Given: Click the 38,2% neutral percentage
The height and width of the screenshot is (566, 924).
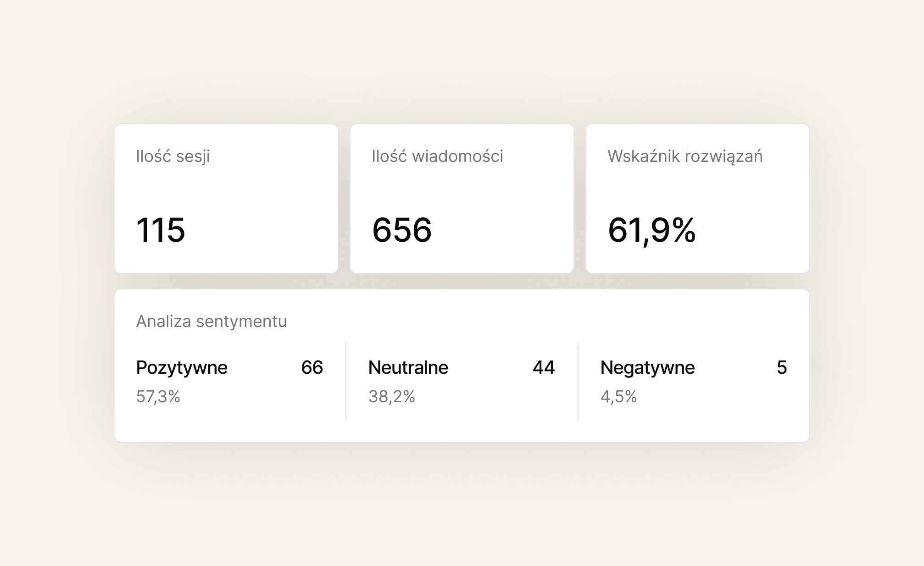Looking at the screenshot, I should coord(392,396).
